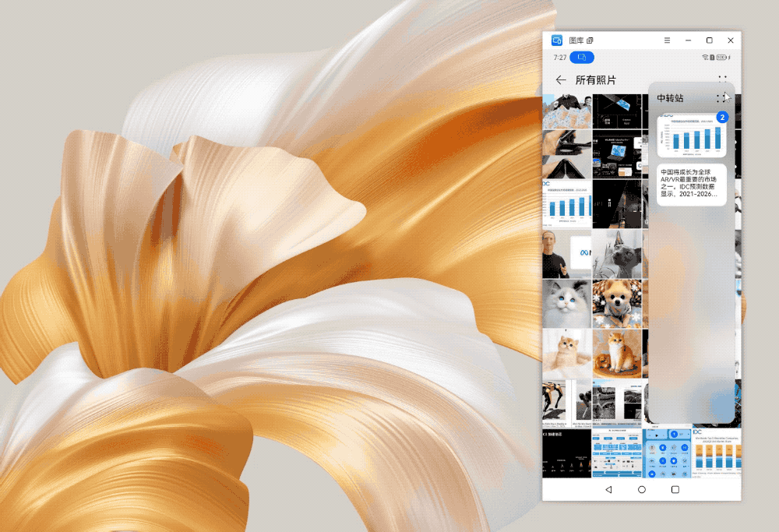Open the orange cat with stuffed toy photo
The width and height of the screenshot is (779, 532).
point(617,353)
